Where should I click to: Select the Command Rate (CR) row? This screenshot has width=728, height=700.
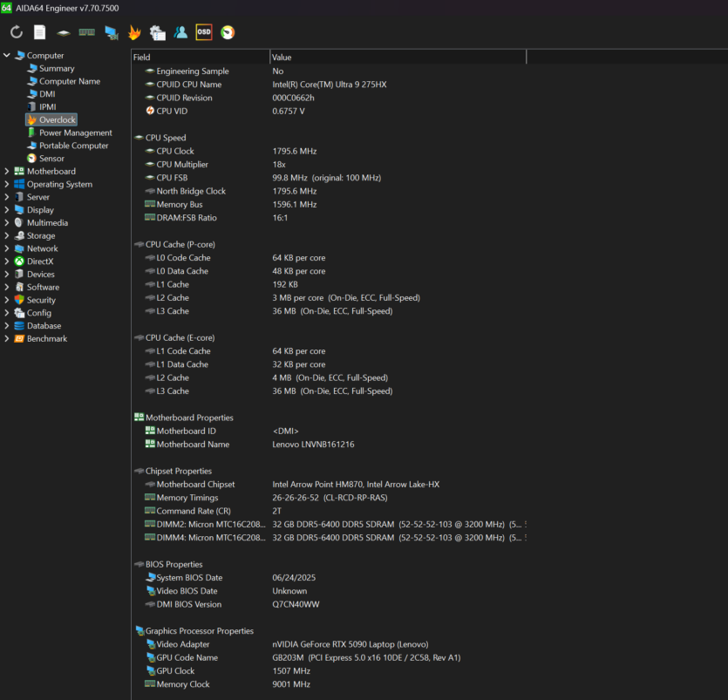(x=330, y=511)
